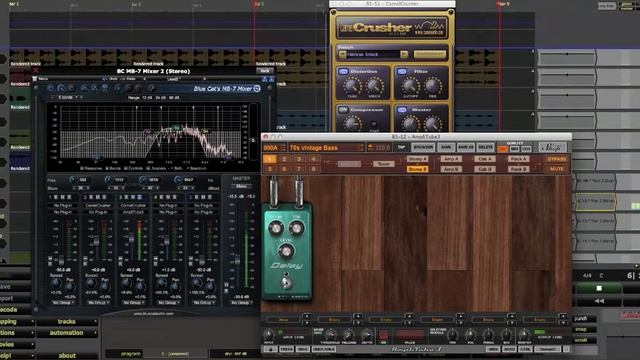Image resolution: width=640 pixels, height=360 pixels.
Task: Select MID quality mode in AmpliTube
Action: pos(515,149)
